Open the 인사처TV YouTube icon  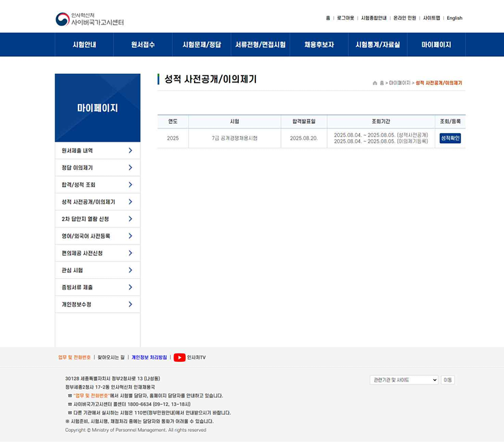click(179, 357)
